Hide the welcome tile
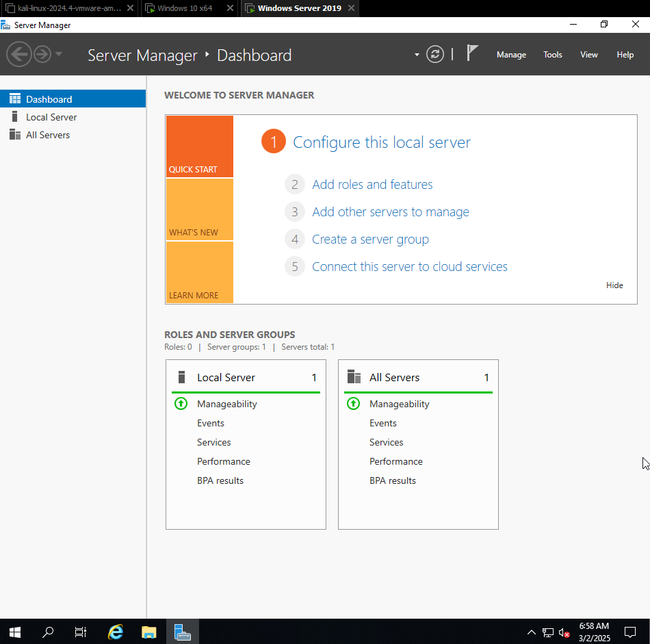This screenshot has width=650, height=644. [x=614, y=285]
